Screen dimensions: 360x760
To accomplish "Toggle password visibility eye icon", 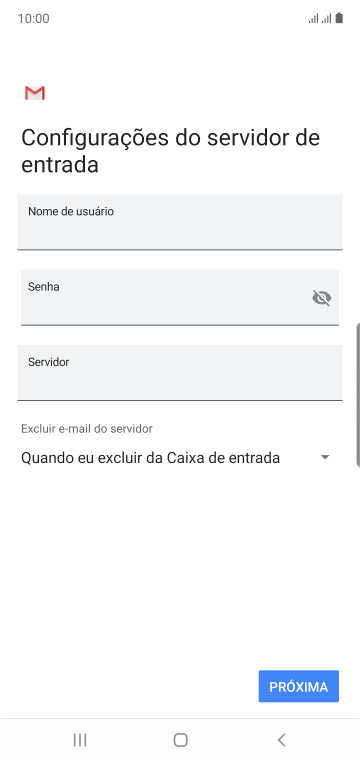I will click(322, 298).
